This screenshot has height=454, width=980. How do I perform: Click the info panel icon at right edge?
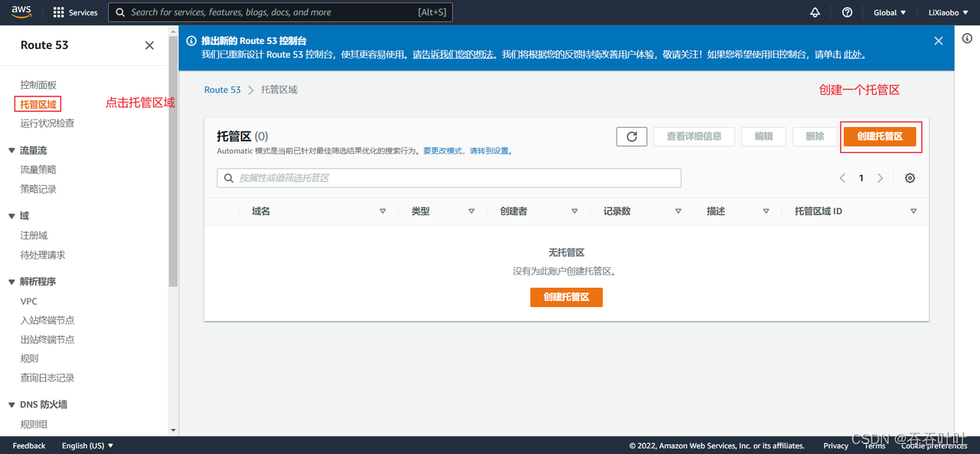(x=967, y=38)
